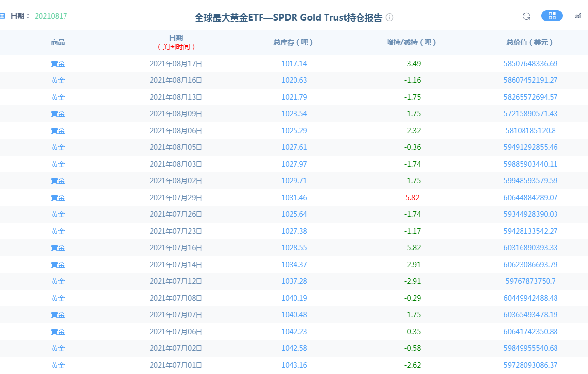This screenshot has height=374, width=588.
Task: Select date cell 2021年08月02日
Action: pyautogui.click(x=176, y=181)
